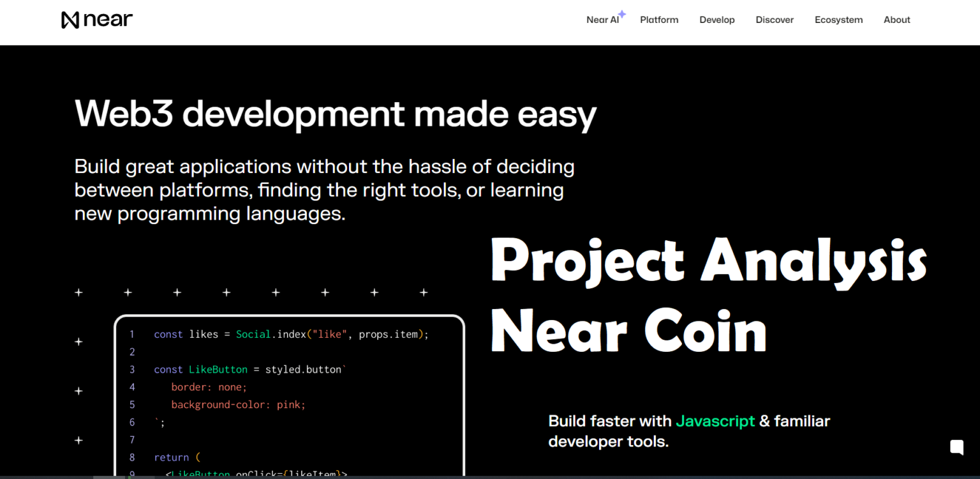980x479 pixels.
Task: Click the "Web3 development made easy" headline
Action: (x=336, y=114)
